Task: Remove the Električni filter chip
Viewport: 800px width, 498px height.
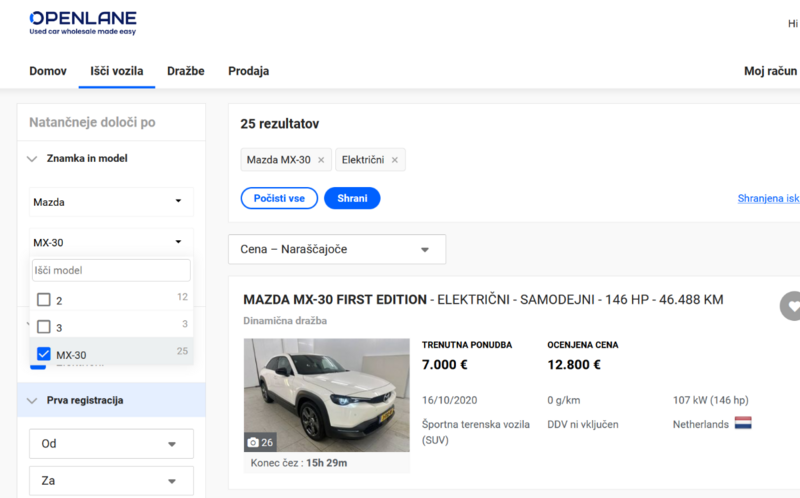Action: click(x=395, y=160)
